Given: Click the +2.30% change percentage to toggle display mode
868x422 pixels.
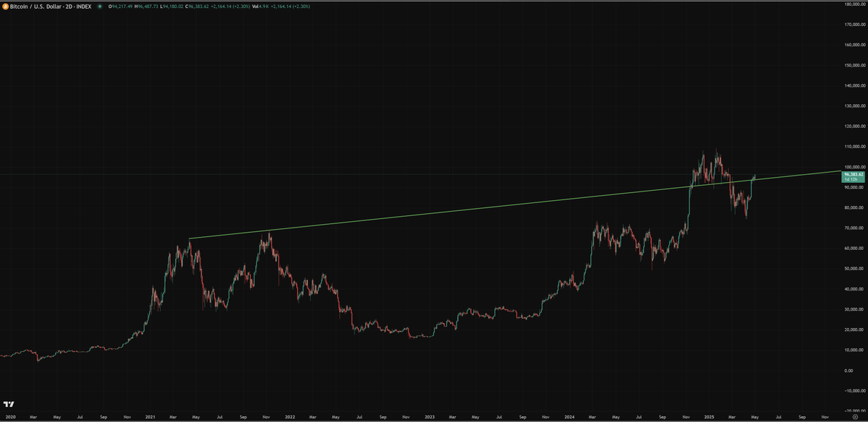Looking at the screenshot, I should point(242,7).
